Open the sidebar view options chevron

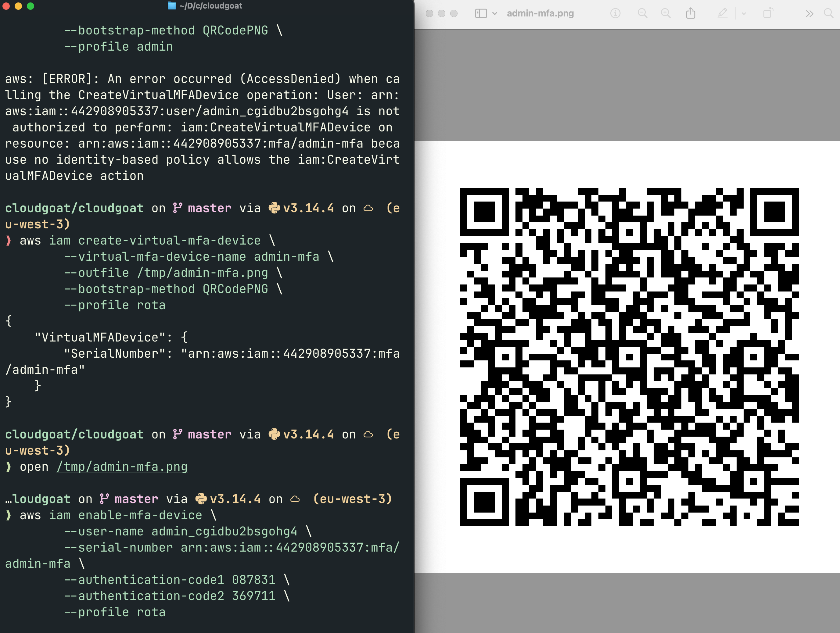(494, 14)
